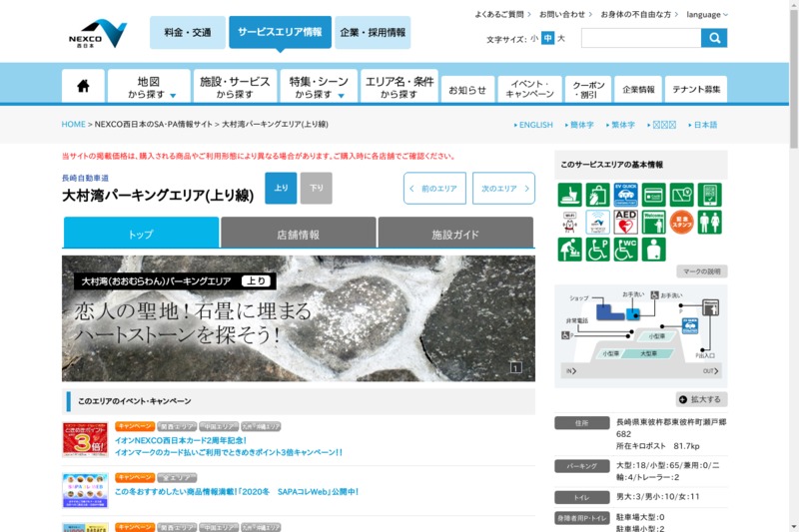
Task: Click the AED icon
Action: [x=626, y=222]
